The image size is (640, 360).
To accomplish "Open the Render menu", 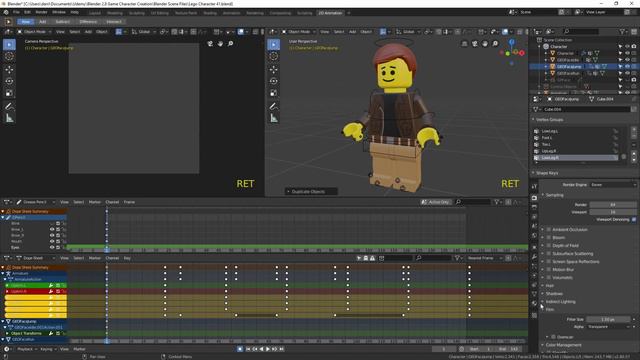I will coord(41,12).
